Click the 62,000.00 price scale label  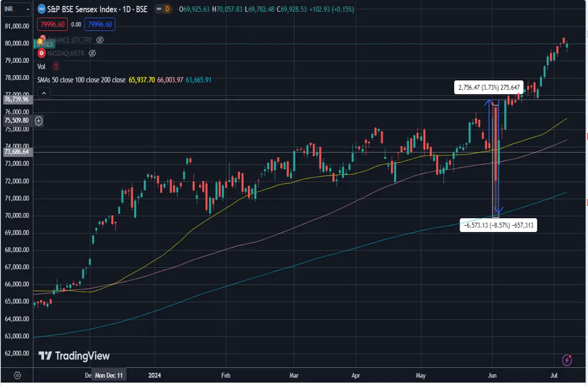[17, 353]
